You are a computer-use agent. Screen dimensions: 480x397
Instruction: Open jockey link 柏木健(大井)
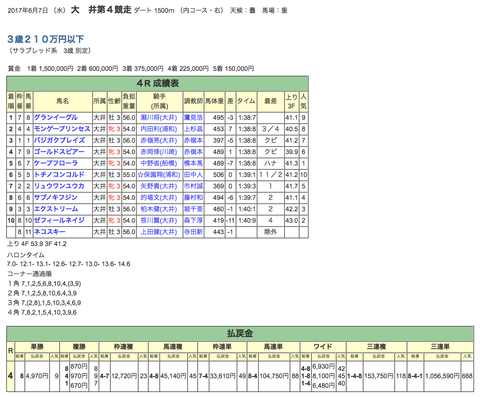point(159,209)
